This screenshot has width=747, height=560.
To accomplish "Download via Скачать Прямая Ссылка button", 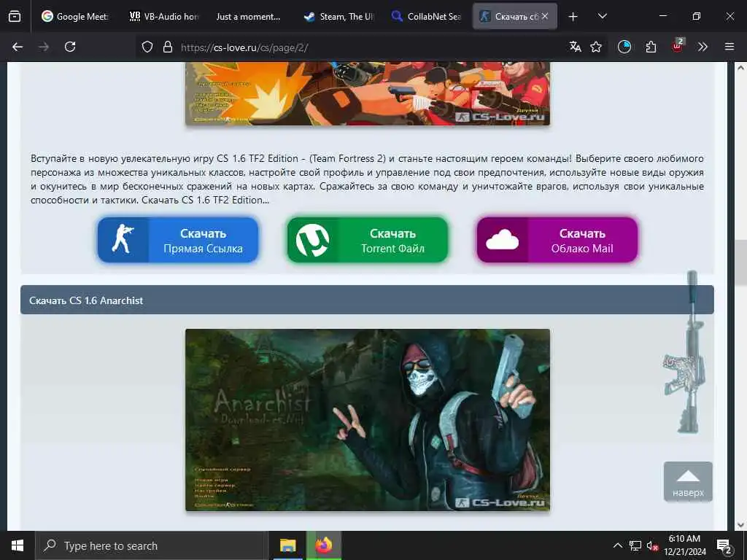I will [178, 240].
